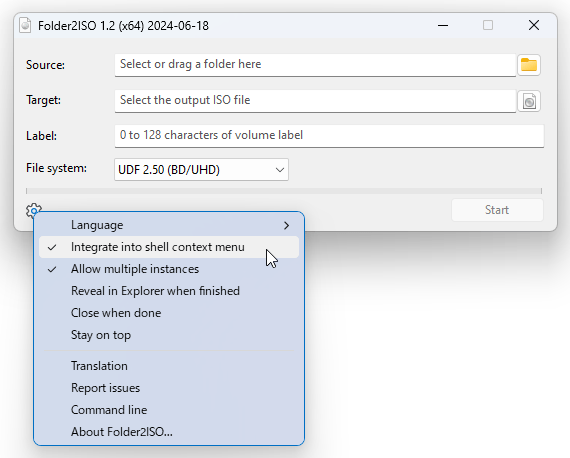Image resolution: width=570 pixels, height=458 pixels.
Task: Toggle Allow multiple instances option
Action: tap(169, 269)
